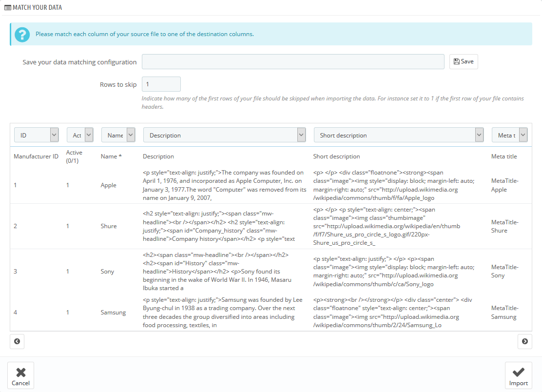Image resolution: width=542 pixels, height=392 pixels.
Task: Click MetaTitle-Shure cell
Action: point(504,226)
